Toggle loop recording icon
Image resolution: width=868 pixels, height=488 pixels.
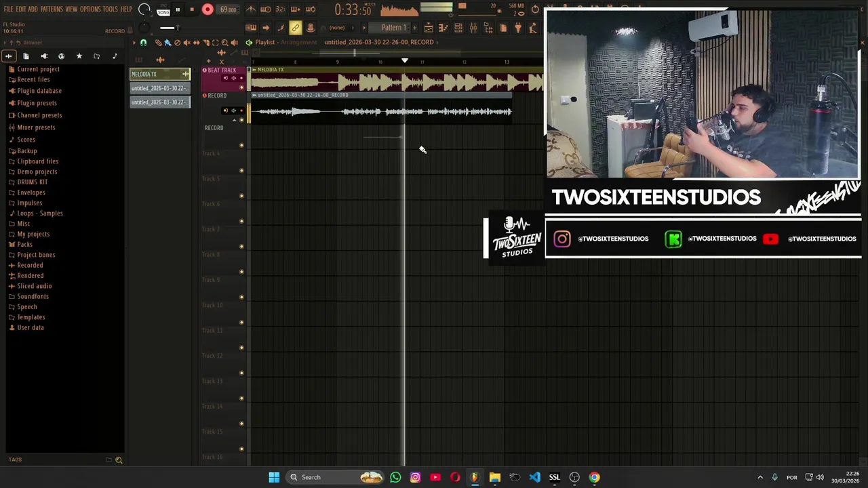click(x=310, y=9)
